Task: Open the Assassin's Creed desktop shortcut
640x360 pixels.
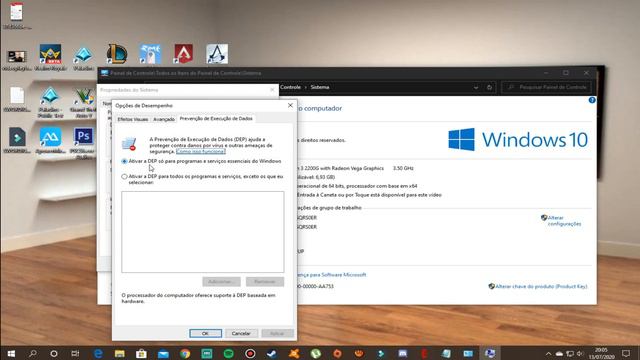Action: [217, 54]
